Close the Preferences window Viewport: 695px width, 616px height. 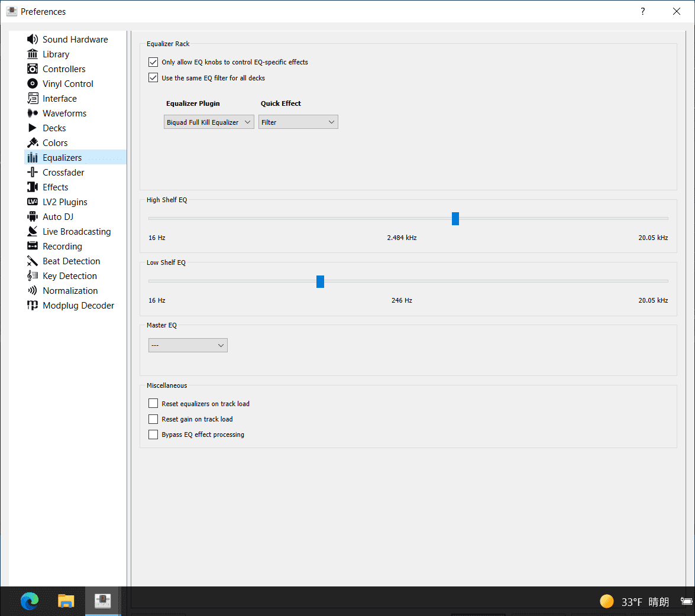click(677, 11)
